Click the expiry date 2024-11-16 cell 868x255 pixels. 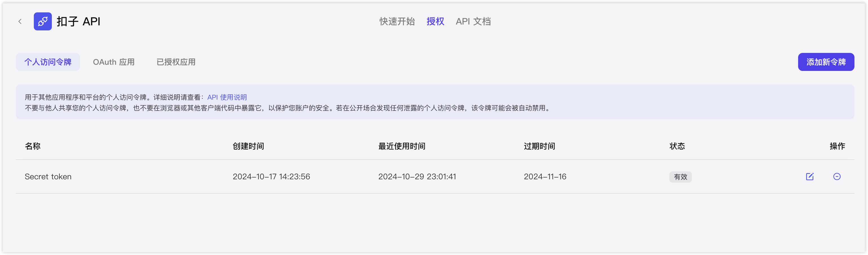pyautogui.click(x=545, y=177)
